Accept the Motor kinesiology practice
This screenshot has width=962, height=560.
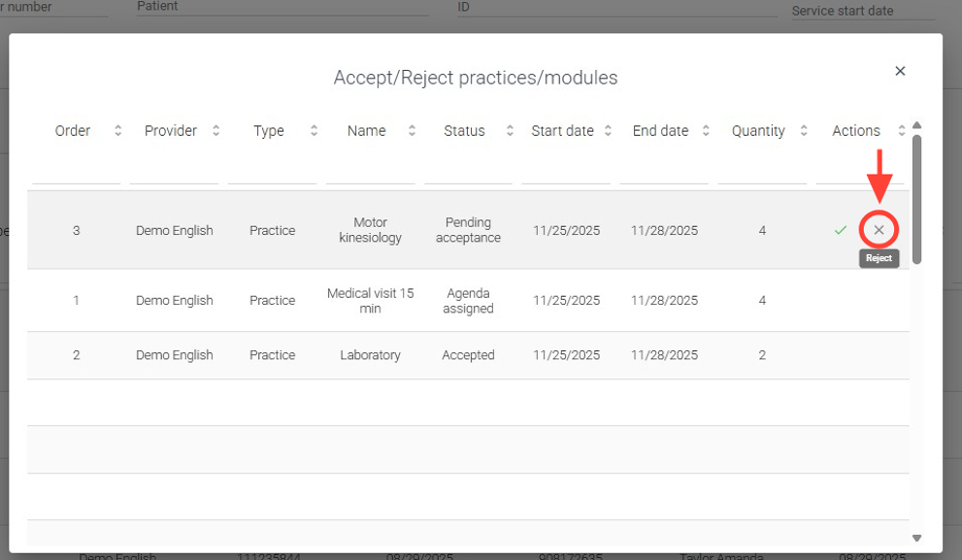841,230
